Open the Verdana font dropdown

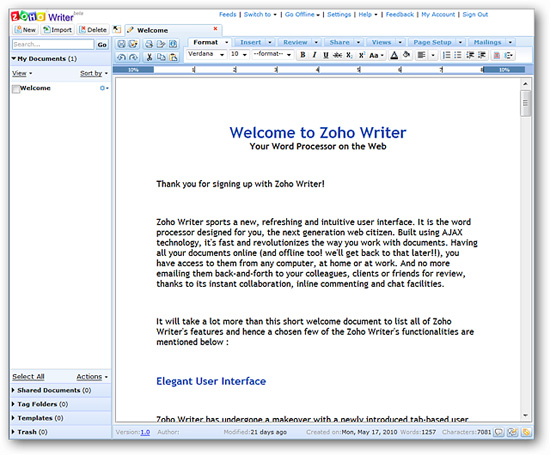coord(206,54)
